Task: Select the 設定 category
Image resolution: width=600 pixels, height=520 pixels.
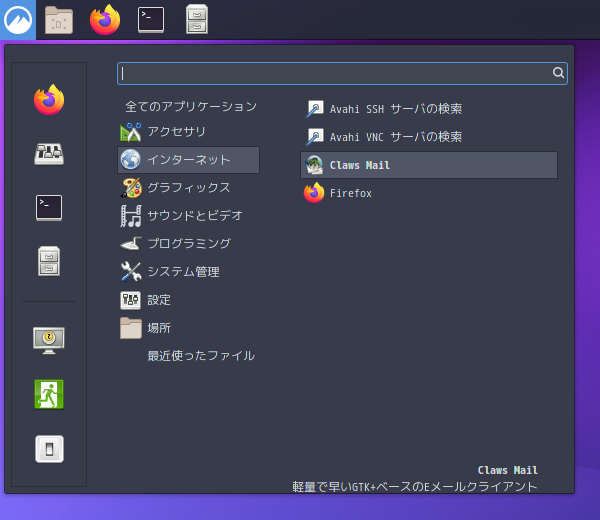Action: (x=188, y=300)
